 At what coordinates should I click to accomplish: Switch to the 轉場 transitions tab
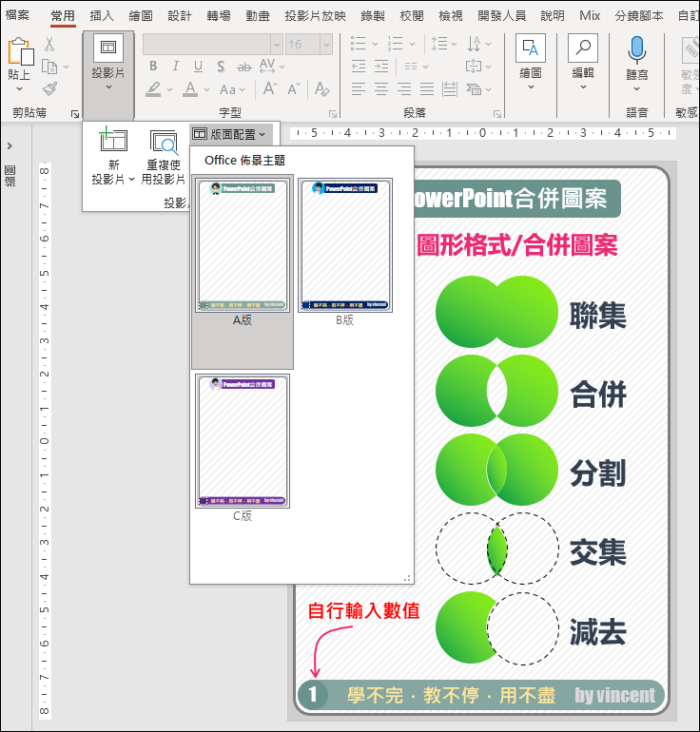pos(219,16)
